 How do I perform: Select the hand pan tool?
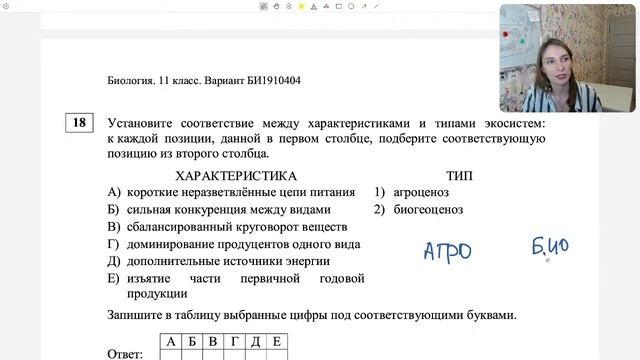(276, 6)
